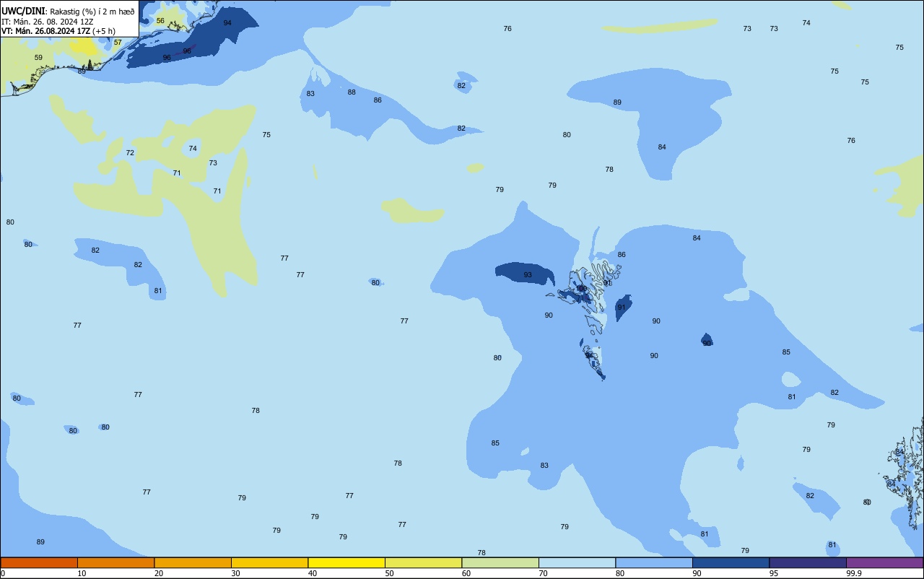The width and height of the screenshot is (924, 579).
Task: Pick the 50–60 pale yellow legend swatch
Action: tap(423, 562)
